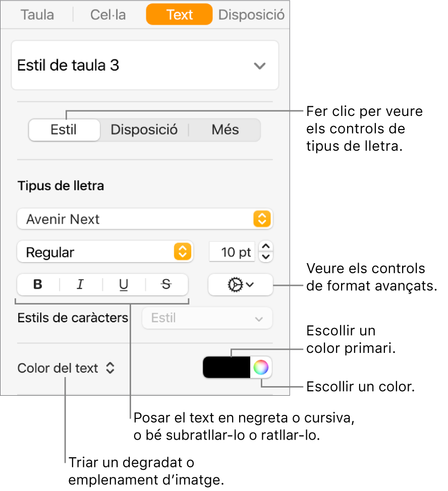Click the 10 pt font size field
The width and height of the screenshot is (448, 491).
pyautogui.click(x=232, y=252)
